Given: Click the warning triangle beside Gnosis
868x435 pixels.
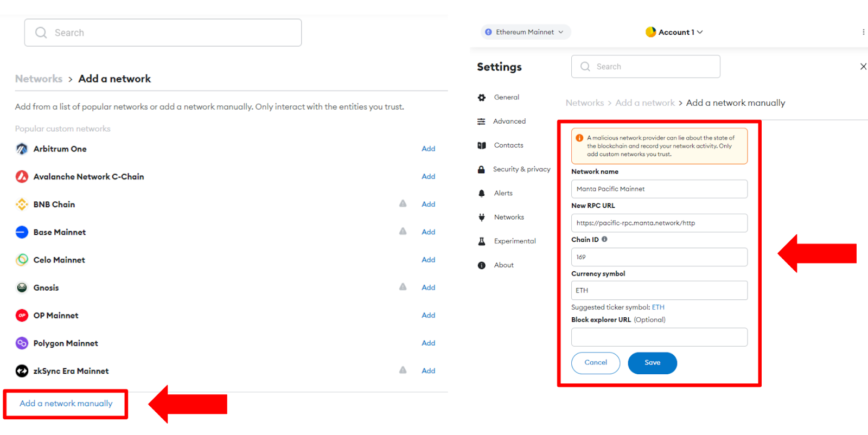Looking at the screenshot, I should coord(403,286).
